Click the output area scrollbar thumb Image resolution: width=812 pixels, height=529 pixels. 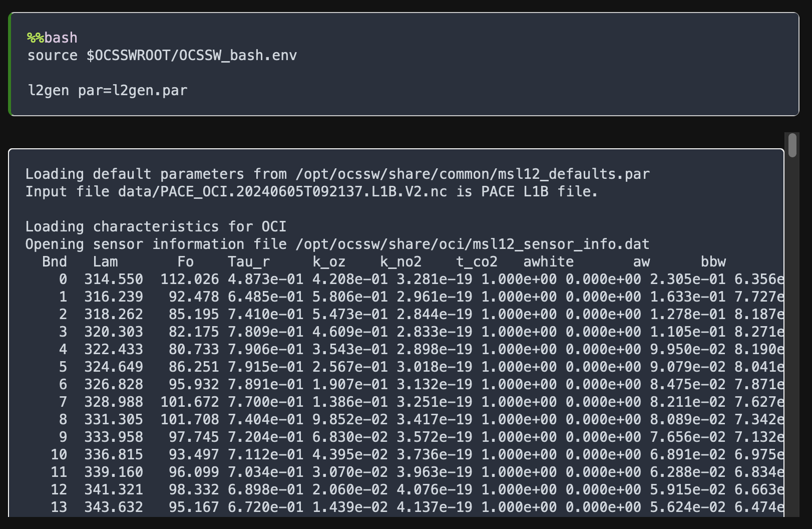(792, 145)
